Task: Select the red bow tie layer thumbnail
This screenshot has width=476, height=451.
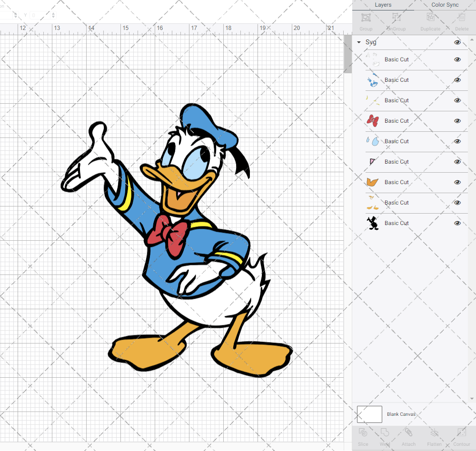Action: tap(373, 121)
